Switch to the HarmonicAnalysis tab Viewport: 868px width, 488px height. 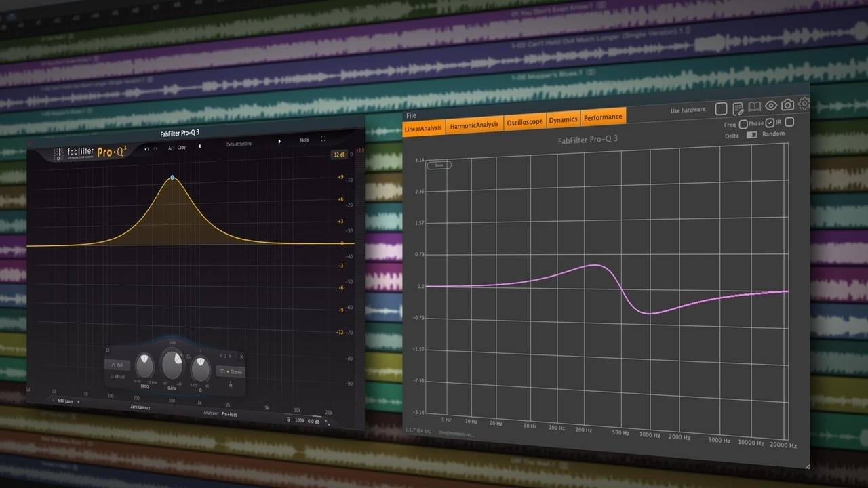pos(475,124)
